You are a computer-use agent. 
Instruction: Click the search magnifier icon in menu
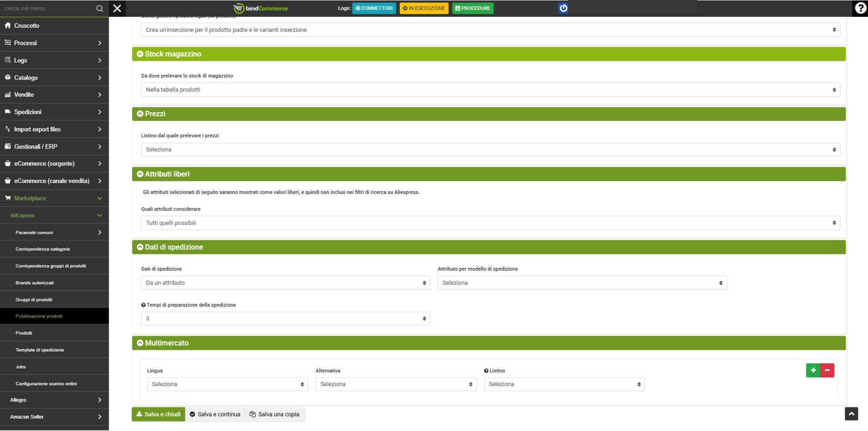coord(99,9)
